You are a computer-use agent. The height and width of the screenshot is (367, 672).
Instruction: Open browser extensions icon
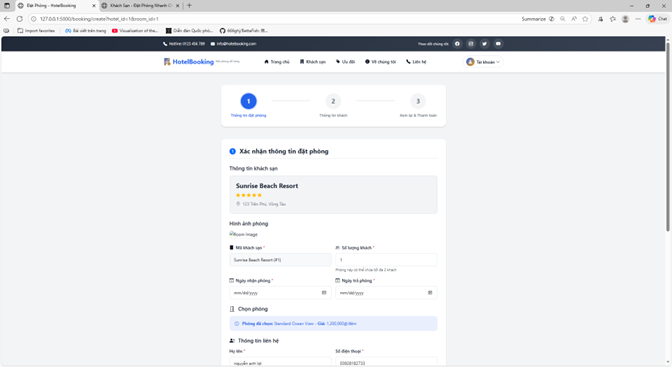(600, 19)
